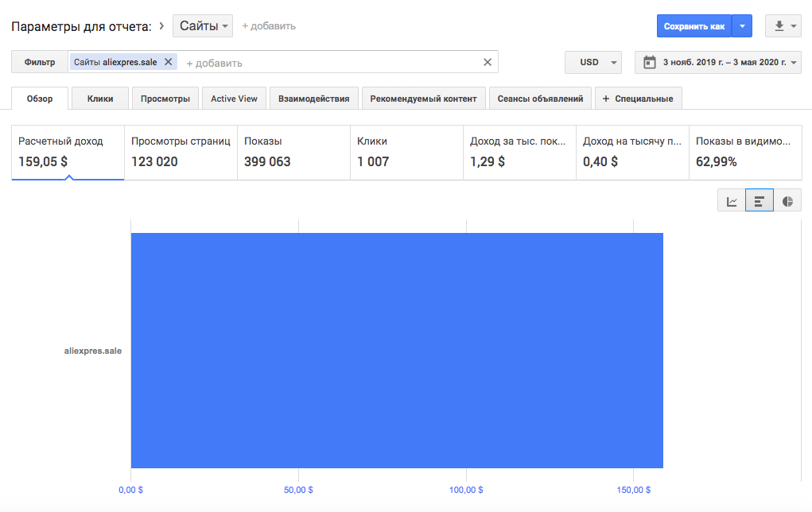Click the 50,00 $ axis label
The image size is (812, 512).
tap(298, 490)
